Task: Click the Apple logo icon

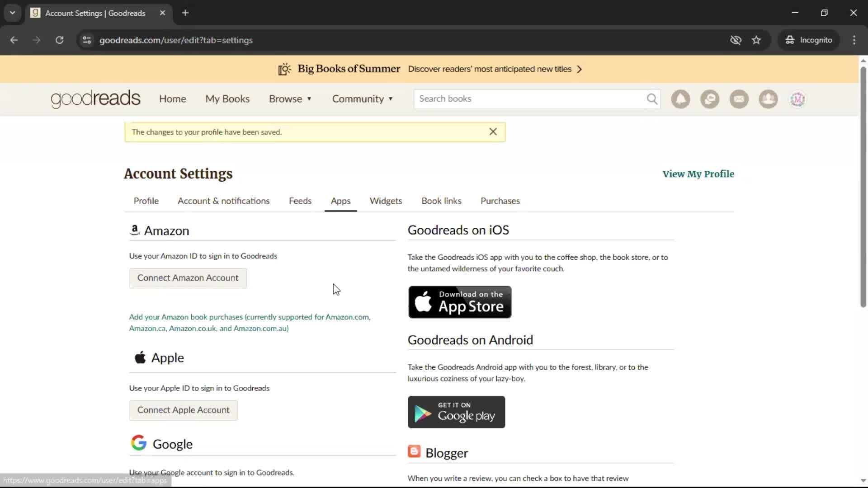Action: click(x=140, y=357)
